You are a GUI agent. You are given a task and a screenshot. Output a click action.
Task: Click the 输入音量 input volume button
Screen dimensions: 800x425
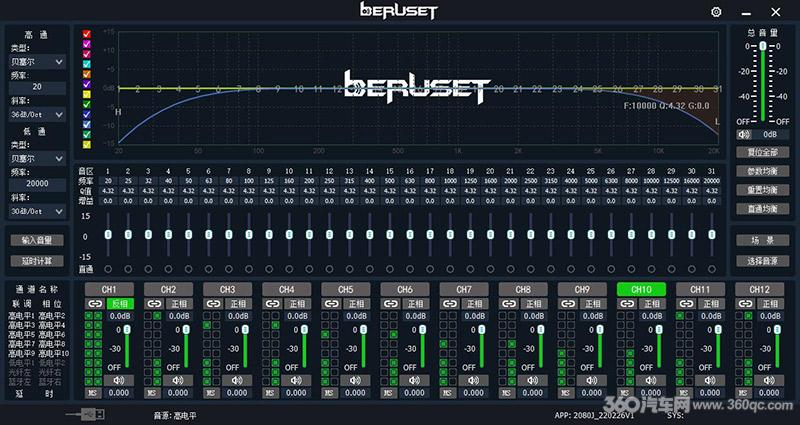(x=37, y=240)
